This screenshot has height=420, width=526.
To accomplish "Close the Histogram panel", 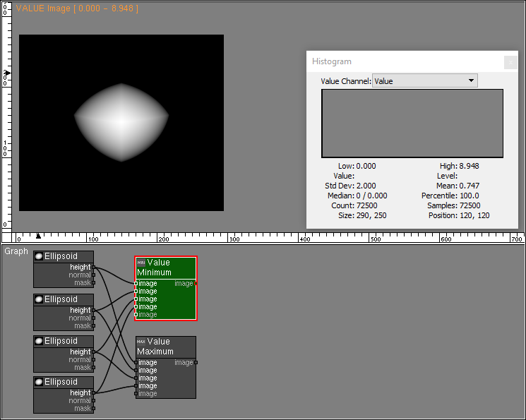I will point(510,62).
